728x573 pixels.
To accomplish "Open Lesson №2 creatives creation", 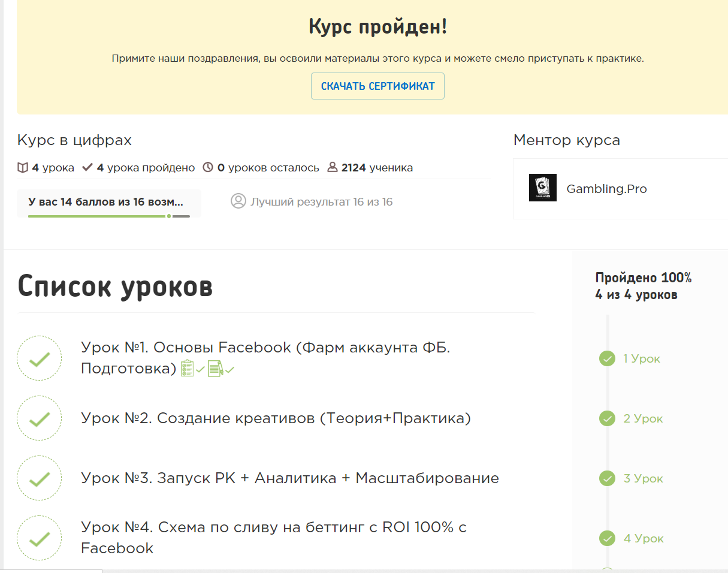I will [x=276, y=418].
